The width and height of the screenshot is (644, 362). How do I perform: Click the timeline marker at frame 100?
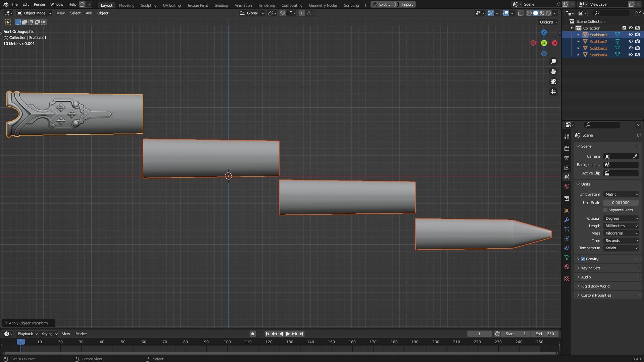pos(227,342)
